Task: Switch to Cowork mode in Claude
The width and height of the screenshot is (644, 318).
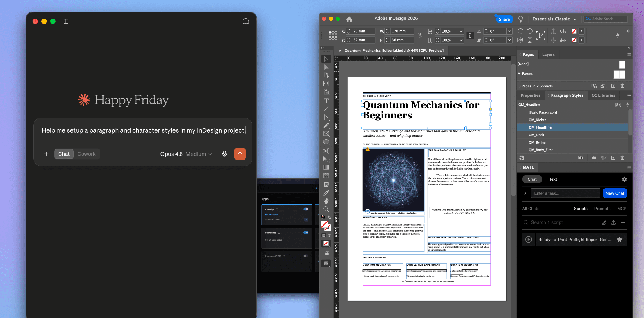Action: [86, 154]
